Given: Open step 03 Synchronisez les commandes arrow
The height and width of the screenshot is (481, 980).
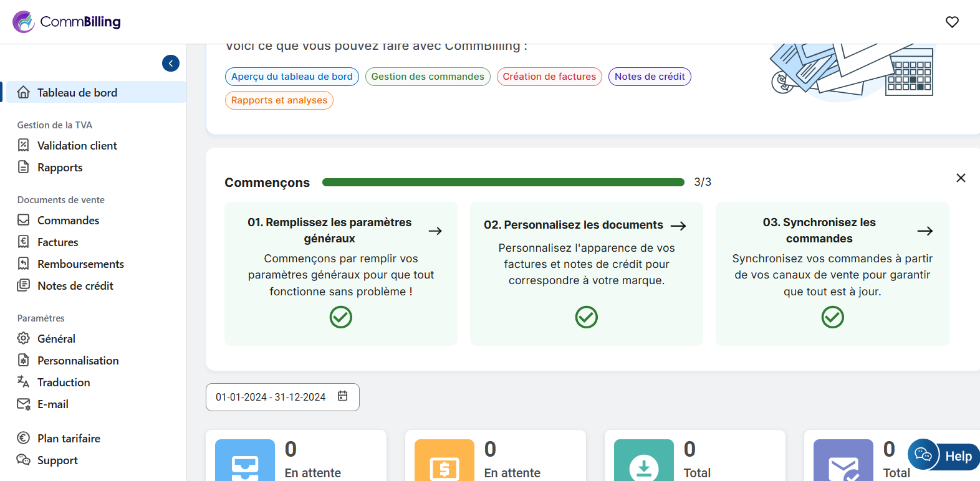Looking at the screenshot, I should (925, 231).
